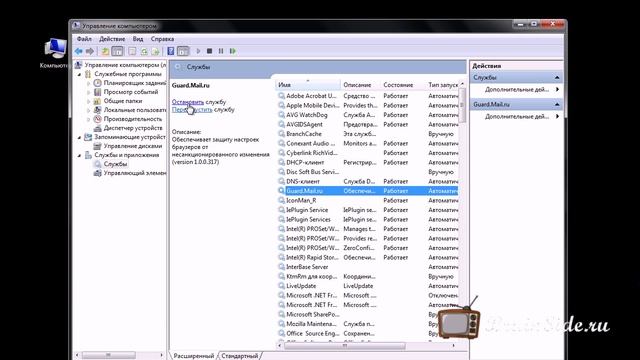Click the Export list toolbar icon
The width and height of the screenshot is (640, 360).
click(155, 51)
